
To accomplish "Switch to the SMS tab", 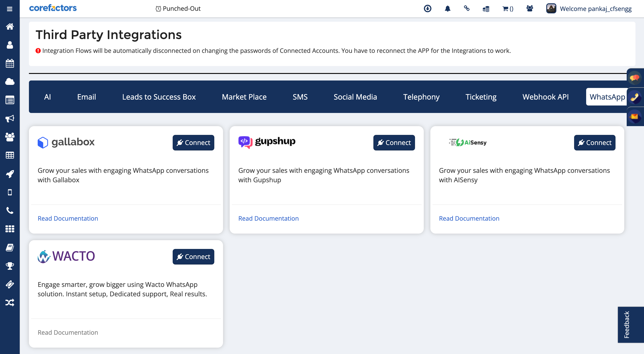I will [x=300, y=97].
